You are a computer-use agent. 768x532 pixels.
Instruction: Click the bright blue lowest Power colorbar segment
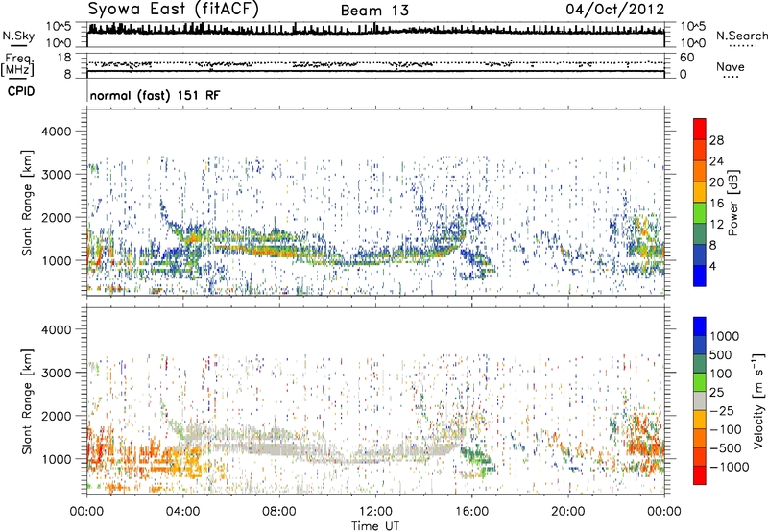(x=700, y=276)
